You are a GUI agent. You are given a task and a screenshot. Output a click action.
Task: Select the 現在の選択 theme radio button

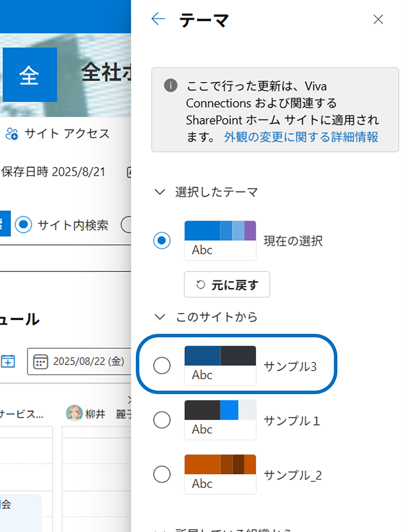162,241
